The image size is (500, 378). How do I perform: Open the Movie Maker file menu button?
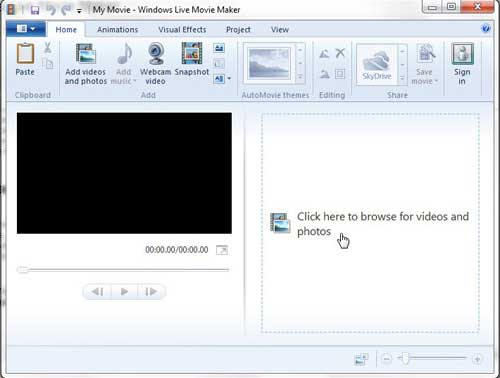tap(26, 29)
